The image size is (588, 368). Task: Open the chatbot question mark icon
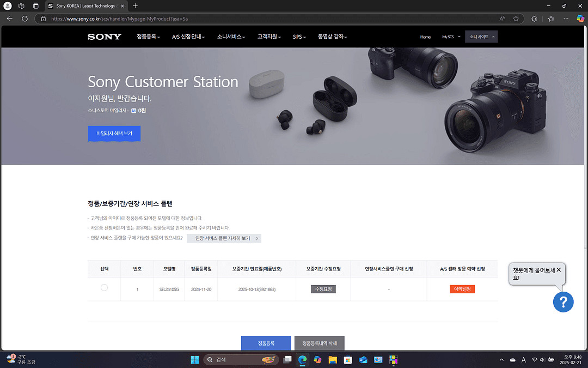click(563, 302)
